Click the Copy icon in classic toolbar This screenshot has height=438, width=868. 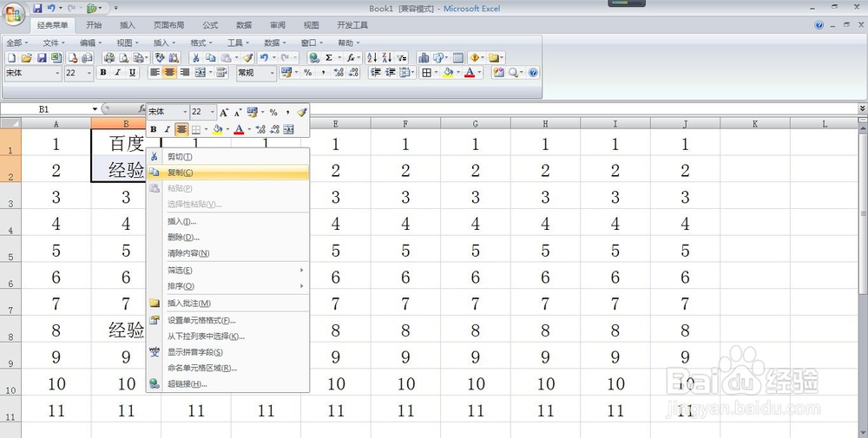click(x=210, y=57)
